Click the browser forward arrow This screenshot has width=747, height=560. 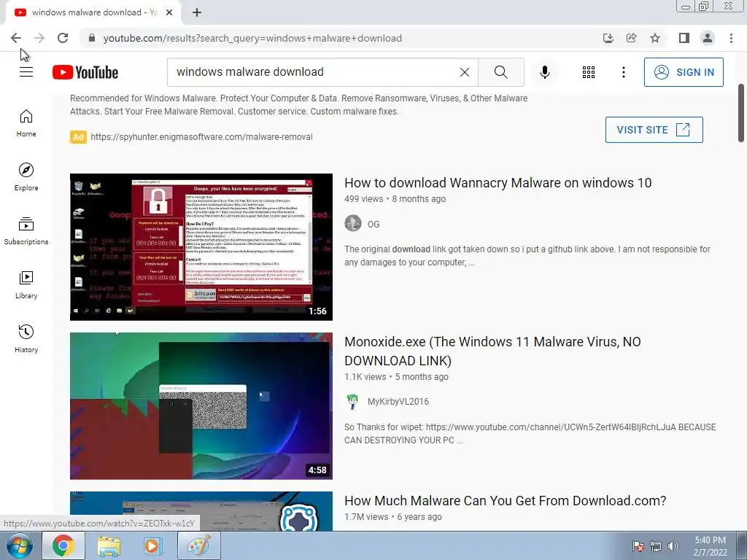click(39, 38)
